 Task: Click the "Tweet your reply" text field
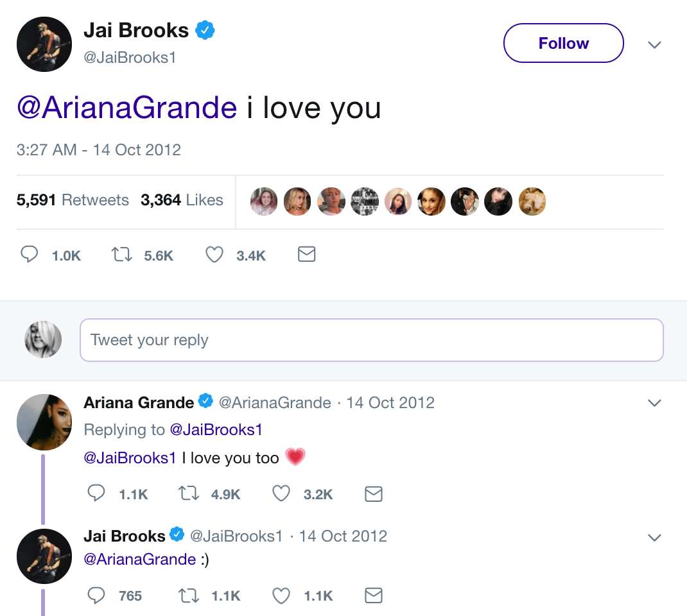pyautogui.click(x=371, y=340)
